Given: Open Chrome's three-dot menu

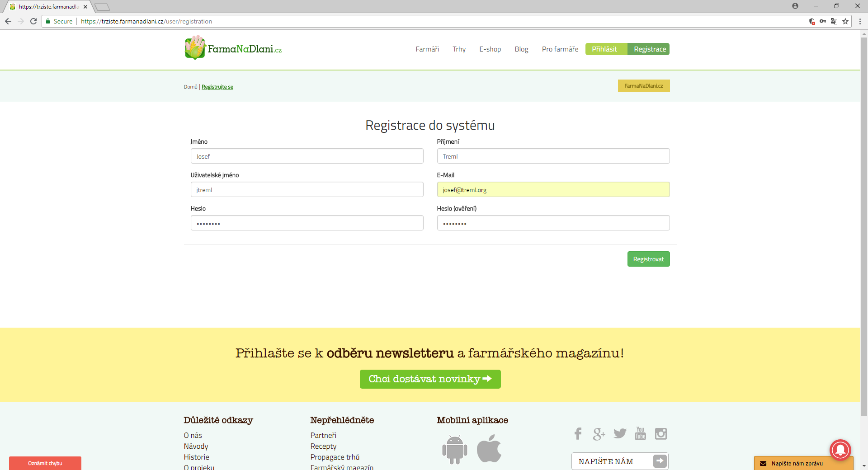Looking at the screenshot, I should point(860,21).
